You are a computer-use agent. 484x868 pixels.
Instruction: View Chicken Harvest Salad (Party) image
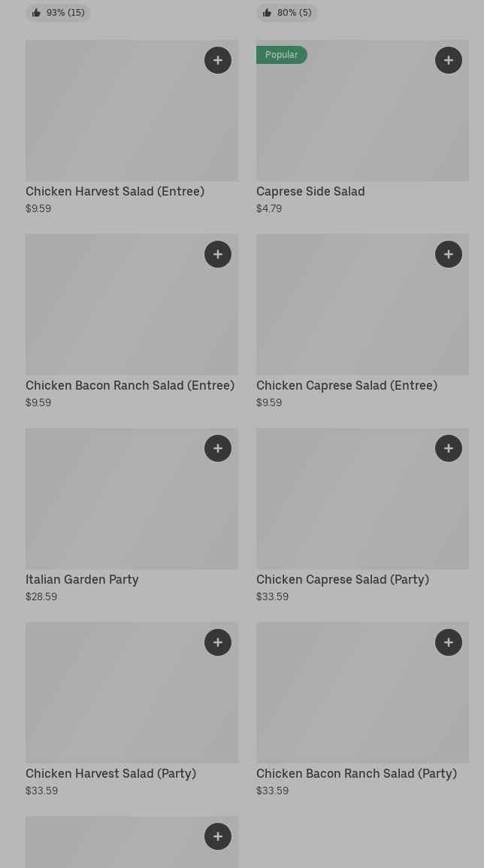132,693
